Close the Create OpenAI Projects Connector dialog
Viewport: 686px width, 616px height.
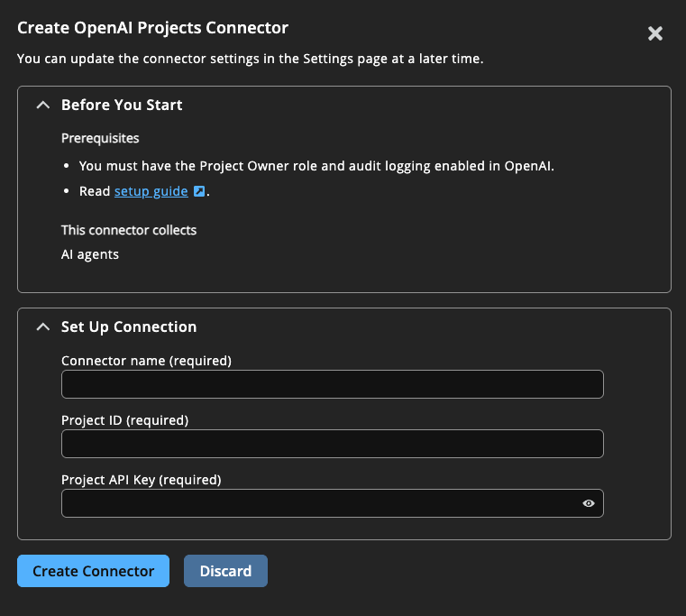tap(655, 33)
